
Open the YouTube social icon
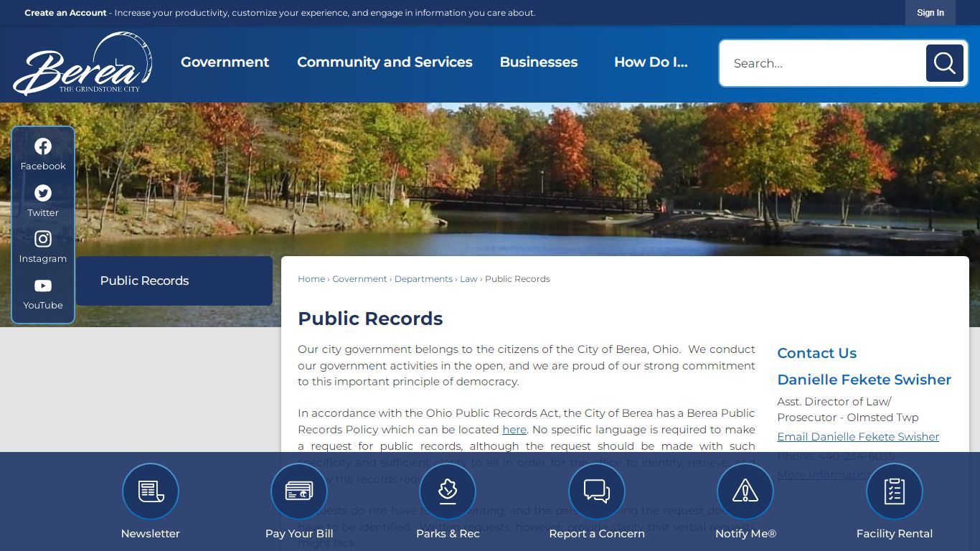(x=43, y=286)
